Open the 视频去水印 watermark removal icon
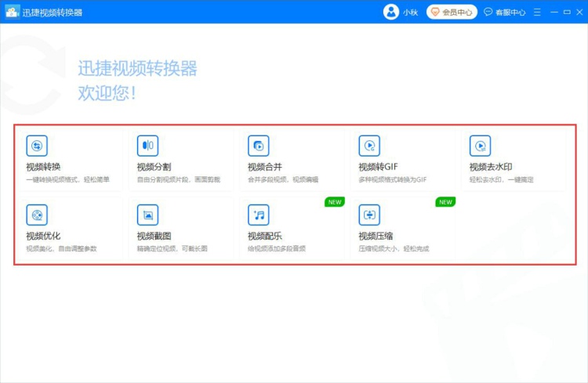Image resolution: width=588 pixels, height=383 pixels. click(x=480, y=146)
